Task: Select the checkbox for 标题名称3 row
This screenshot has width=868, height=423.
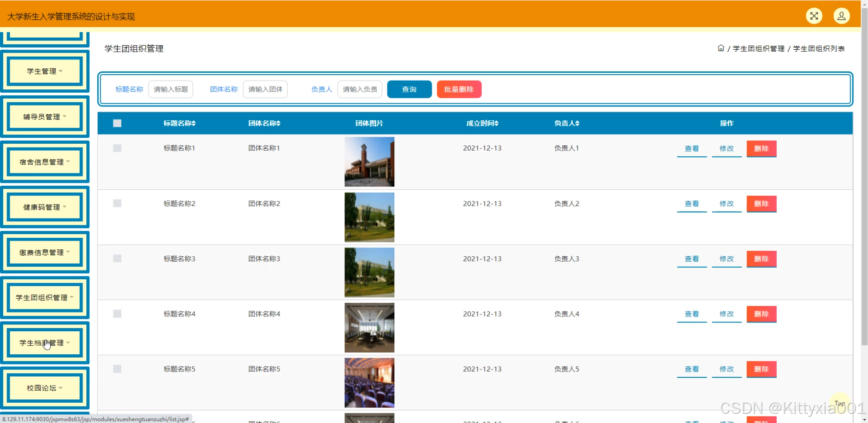Action: [117, 258]
